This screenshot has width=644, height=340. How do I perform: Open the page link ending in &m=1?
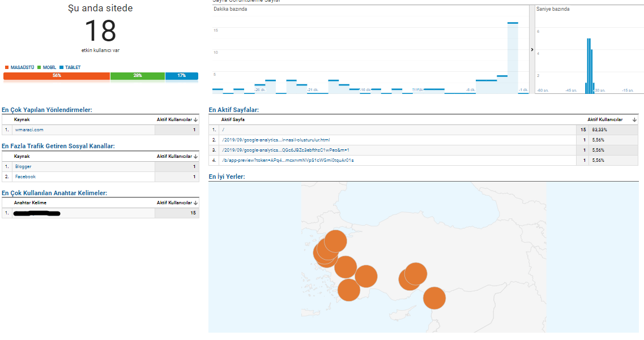286,150
